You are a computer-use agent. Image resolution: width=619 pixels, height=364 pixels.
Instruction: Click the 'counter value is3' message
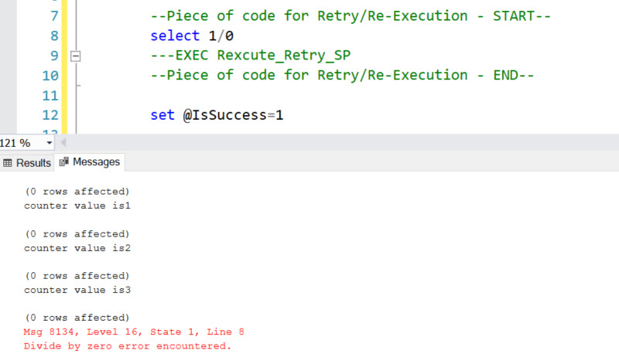[x=77, y=290]
